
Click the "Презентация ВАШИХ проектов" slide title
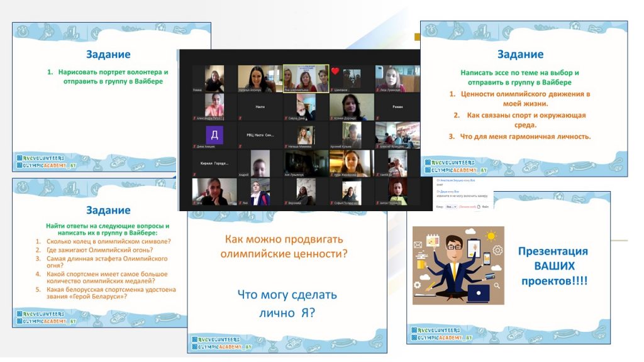tap(552, 266)
